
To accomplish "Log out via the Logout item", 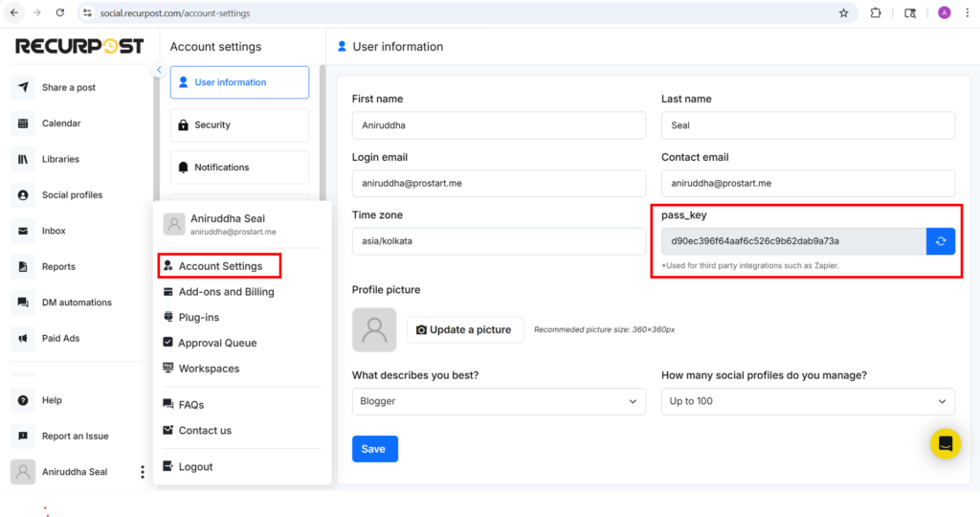I will tap(189, 467).
